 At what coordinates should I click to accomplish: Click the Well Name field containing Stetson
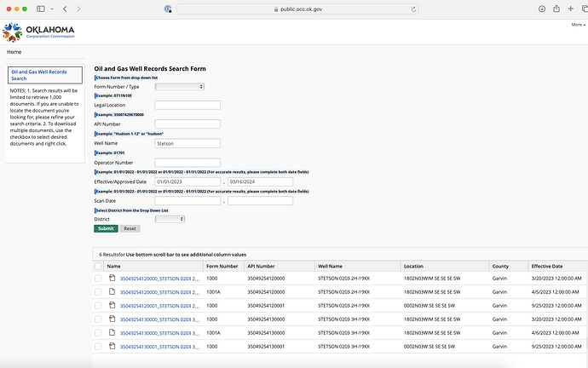[187, 143]
